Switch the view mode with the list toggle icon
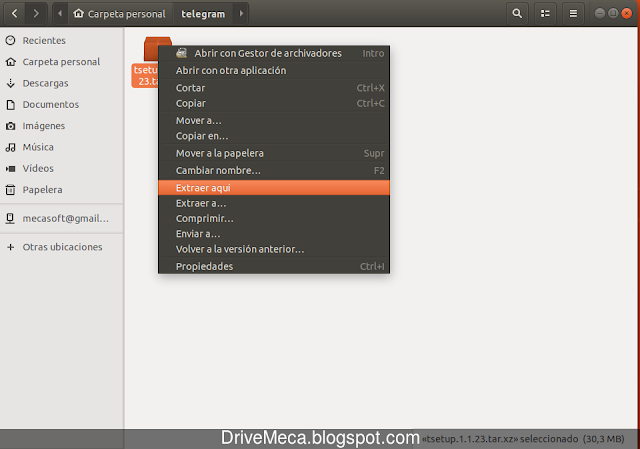Screen dimensions: 640x449 click(x=545, y=13)
